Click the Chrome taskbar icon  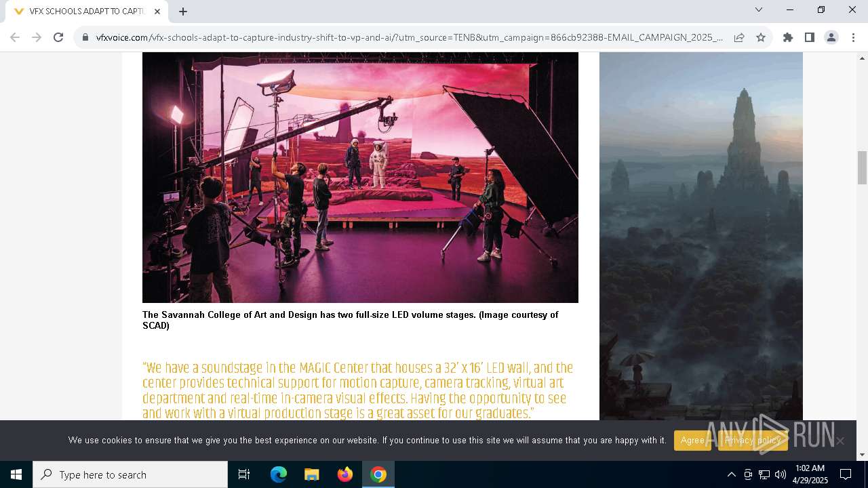[x=378, y=474]
